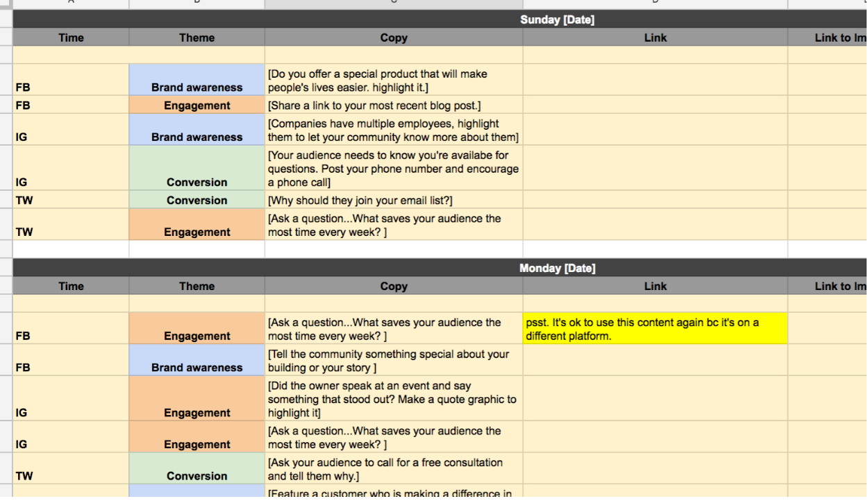Click the yellow "psst" note cell
The height and width of the screenshot is (501, 868).
click(x=655, y=329)
